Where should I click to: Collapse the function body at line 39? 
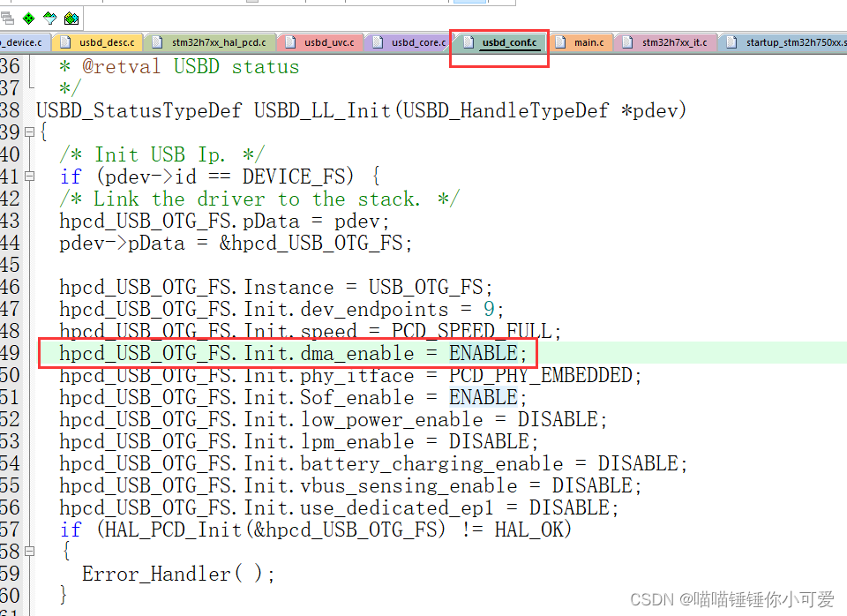click(x=30, y=131)
